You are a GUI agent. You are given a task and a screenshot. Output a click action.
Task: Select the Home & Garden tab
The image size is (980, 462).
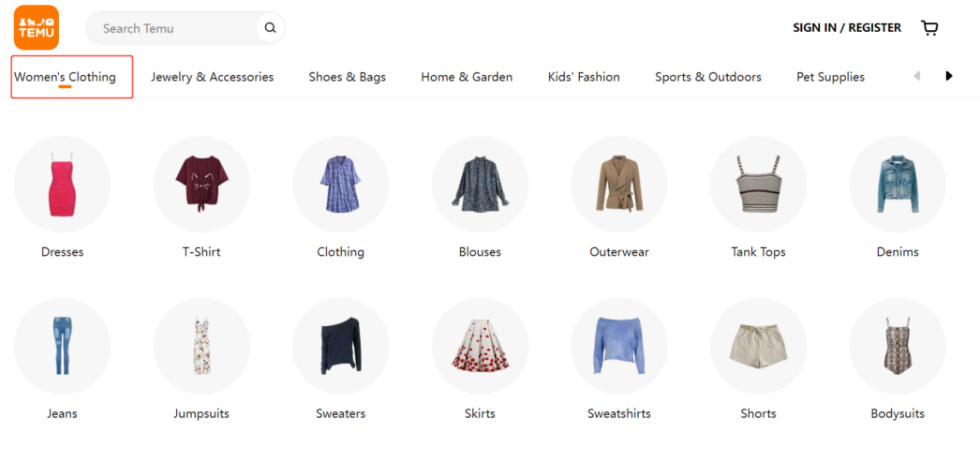pyautogui.click(x=467, y=77)
